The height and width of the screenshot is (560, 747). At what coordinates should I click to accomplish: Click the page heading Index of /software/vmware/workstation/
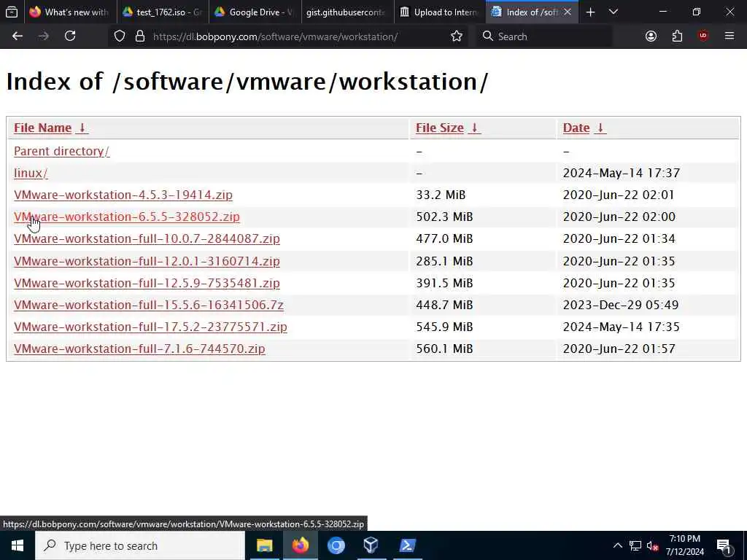[x=247, y=82]
